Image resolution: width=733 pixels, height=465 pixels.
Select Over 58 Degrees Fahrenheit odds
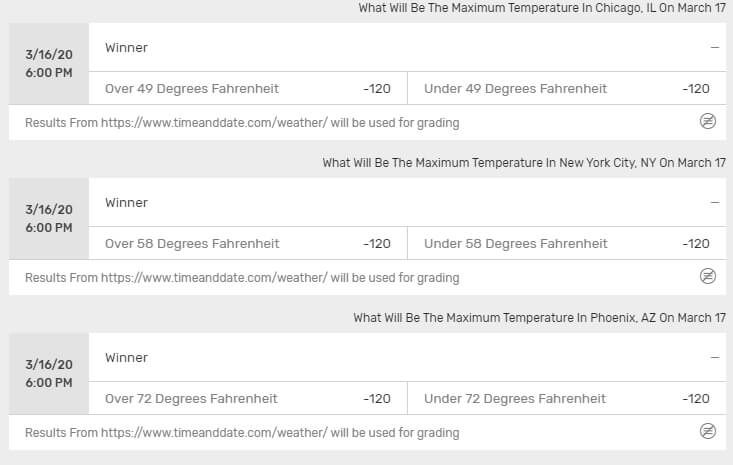click(248, 243)
